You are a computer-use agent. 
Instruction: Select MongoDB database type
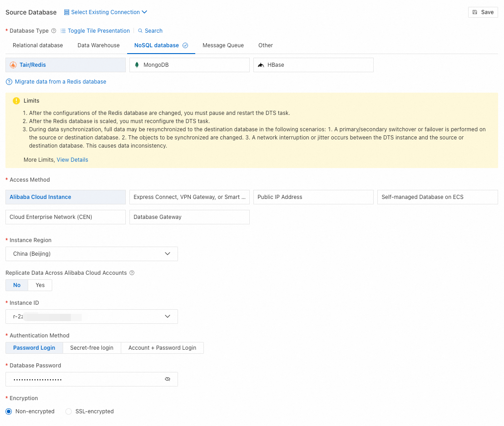click(189, 65)
